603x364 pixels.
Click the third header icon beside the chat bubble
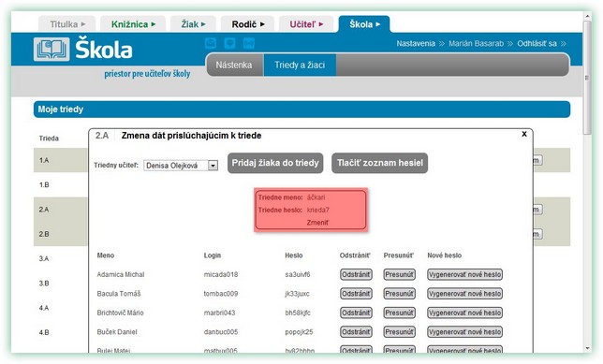pos(249,43)
